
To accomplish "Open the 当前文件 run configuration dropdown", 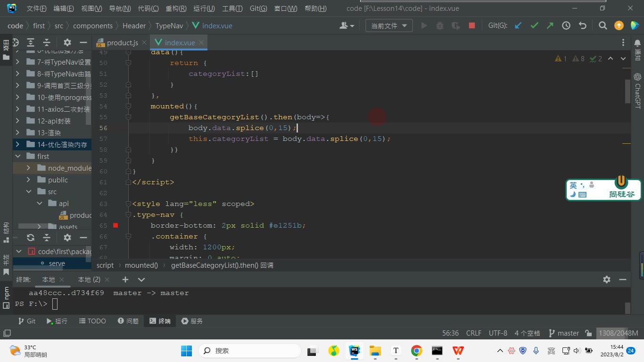I will tap(389, 26).
